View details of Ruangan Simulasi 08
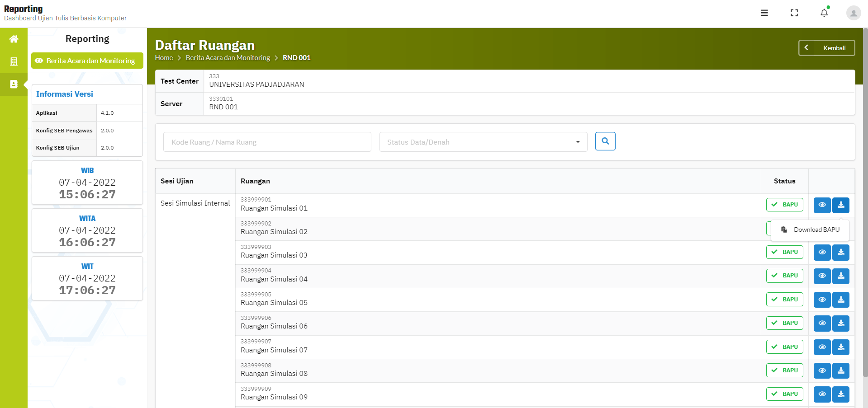This screenshot has width=868, height=408. (x=822, y=370)
